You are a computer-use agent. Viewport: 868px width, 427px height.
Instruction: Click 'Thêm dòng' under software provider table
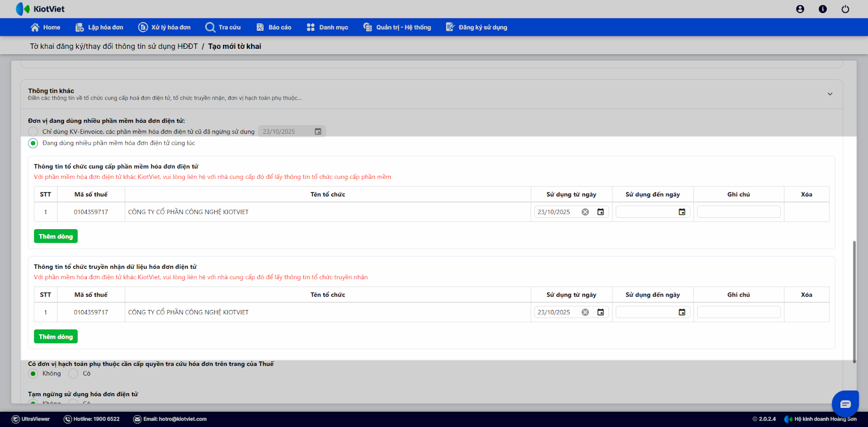point(56,236)
